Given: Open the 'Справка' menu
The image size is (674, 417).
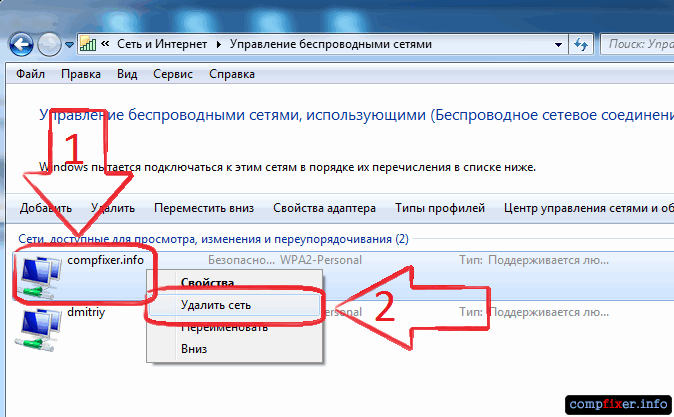Looking at the screenshot, I should [232, 74].
